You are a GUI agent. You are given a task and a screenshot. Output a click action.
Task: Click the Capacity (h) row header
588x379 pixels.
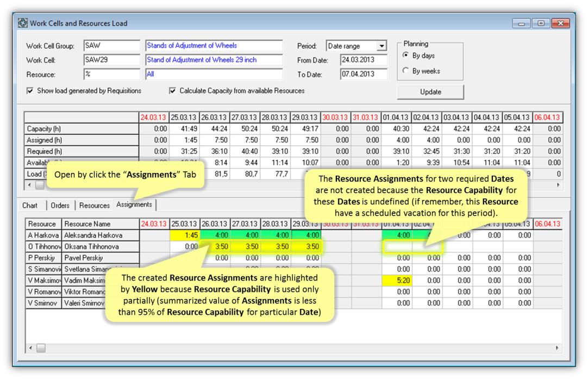pyautogui.click(x=82, y=129)
